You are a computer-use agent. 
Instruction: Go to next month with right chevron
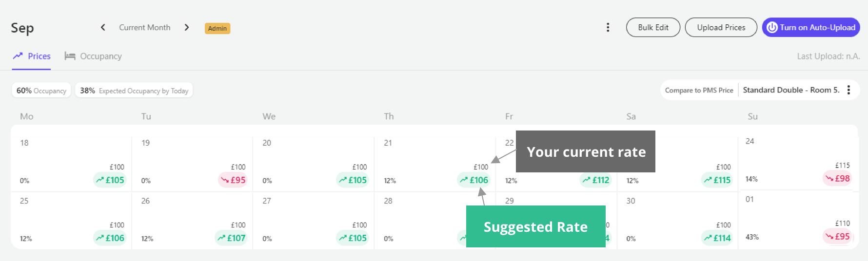pyautogui.click(x=187, y=27)
